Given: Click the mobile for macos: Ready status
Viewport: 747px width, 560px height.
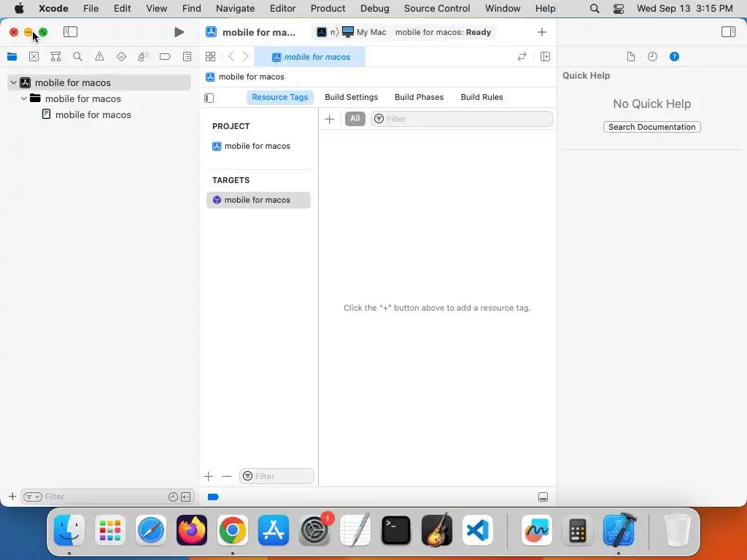Looking at the screenshot, I should pos(443,32).
